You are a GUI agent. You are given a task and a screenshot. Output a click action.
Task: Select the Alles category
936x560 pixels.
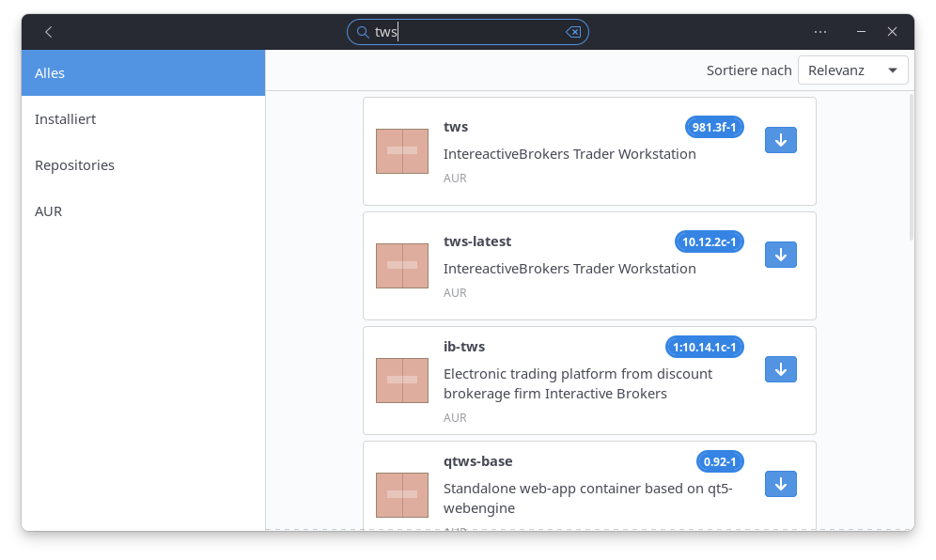143,73
